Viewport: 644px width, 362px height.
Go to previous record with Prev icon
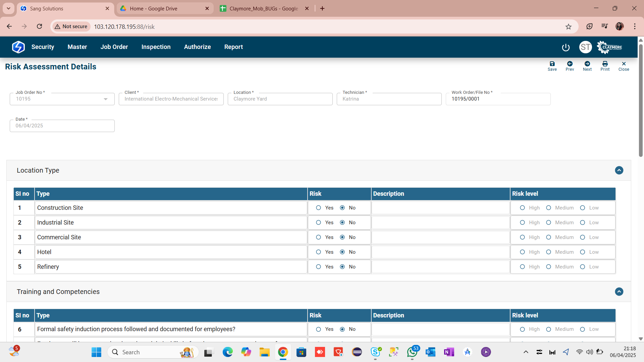click(x=570, y=66)
